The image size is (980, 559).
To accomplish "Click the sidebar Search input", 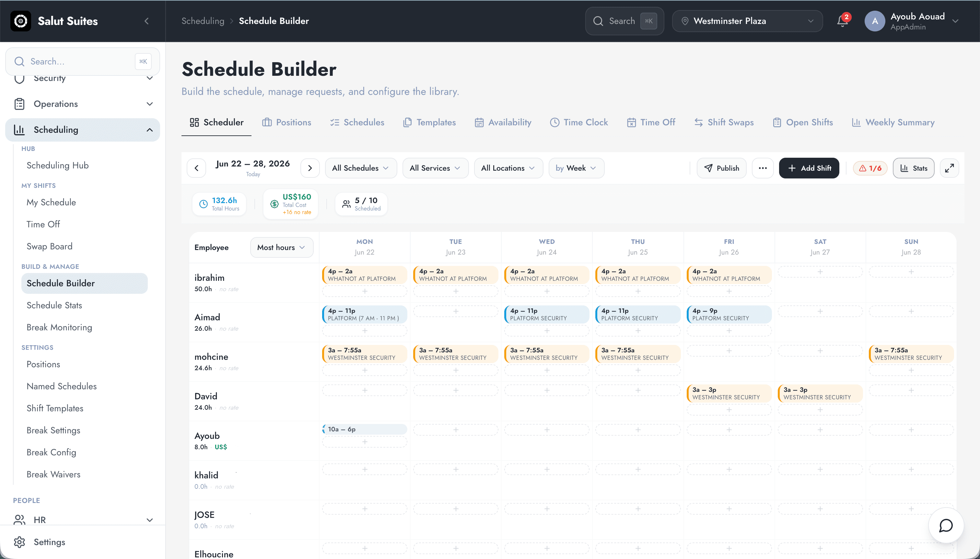I will pos(83,62).
